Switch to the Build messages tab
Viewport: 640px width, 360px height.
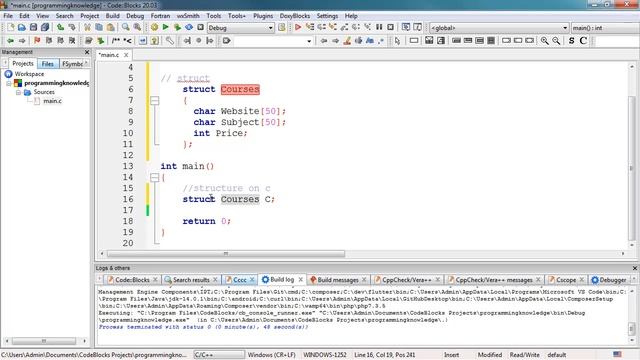coord(338,280)
